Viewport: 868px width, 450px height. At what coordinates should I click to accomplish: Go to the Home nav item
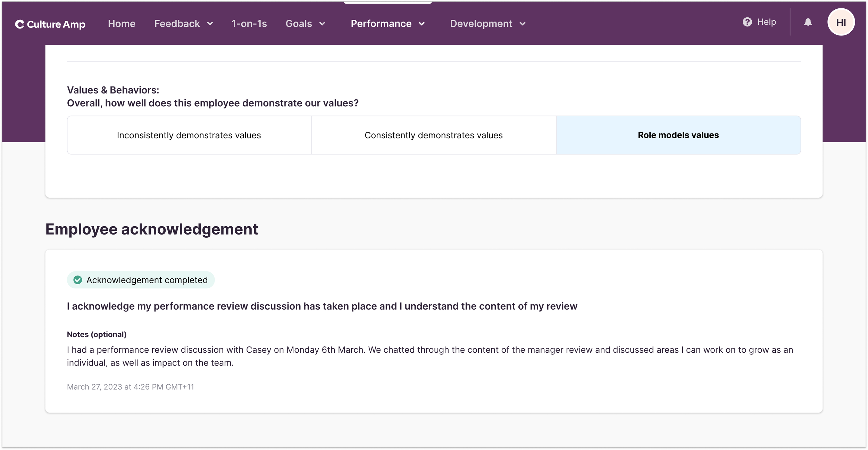tap(122, 24)
